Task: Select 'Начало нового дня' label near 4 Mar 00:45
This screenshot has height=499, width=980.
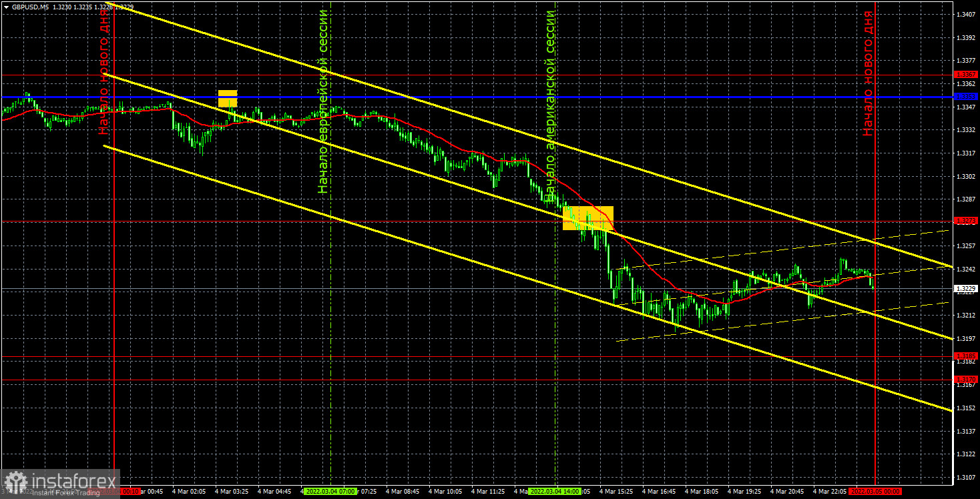Action: click(x=104, y=72)
